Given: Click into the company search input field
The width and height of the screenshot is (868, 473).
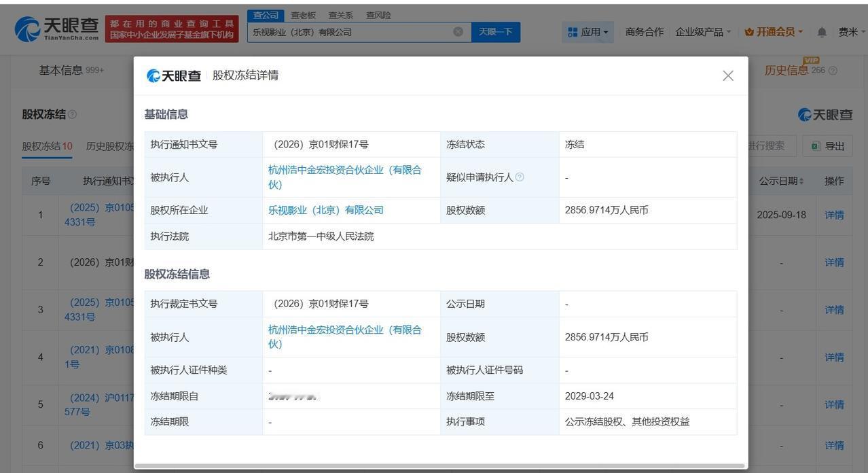Looking at the screenshot, I should click(x=353, y=30).
